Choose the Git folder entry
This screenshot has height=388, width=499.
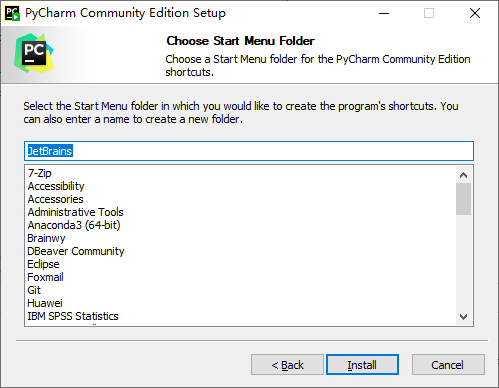[x=34, y=290]
